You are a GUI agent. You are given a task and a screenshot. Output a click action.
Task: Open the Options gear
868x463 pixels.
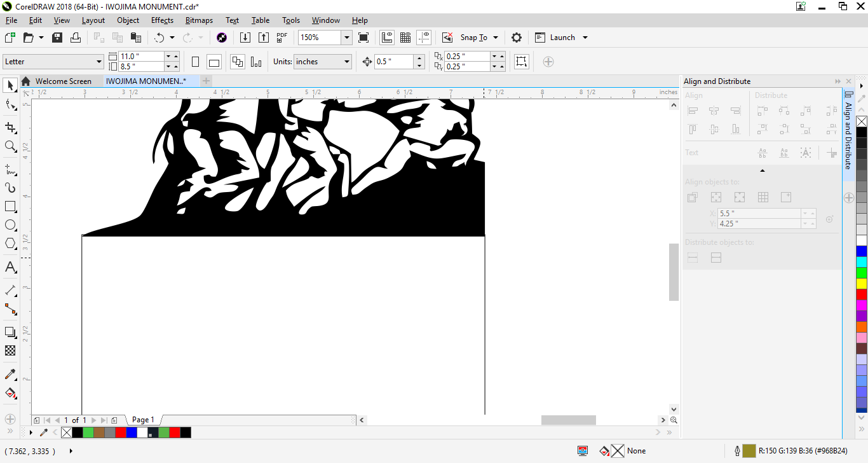(517, 38)
